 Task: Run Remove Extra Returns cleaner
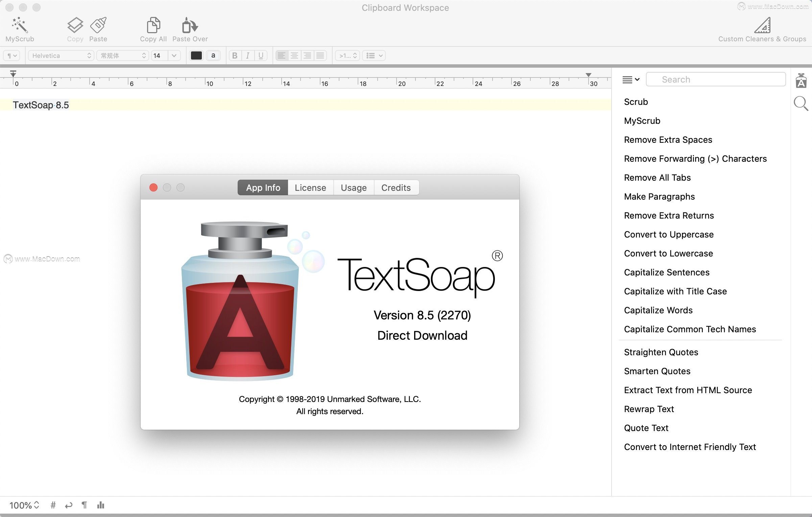click(669, 216)
